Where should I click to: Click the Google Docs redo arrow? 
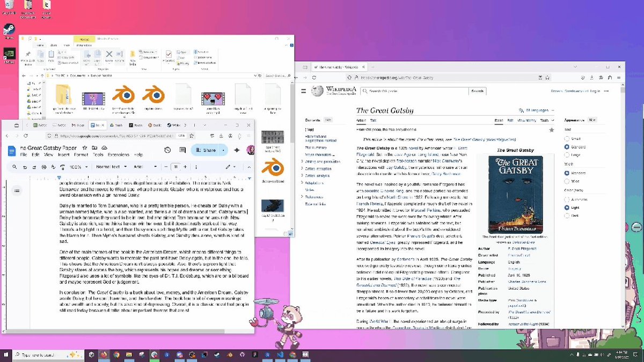click(34, 167)
